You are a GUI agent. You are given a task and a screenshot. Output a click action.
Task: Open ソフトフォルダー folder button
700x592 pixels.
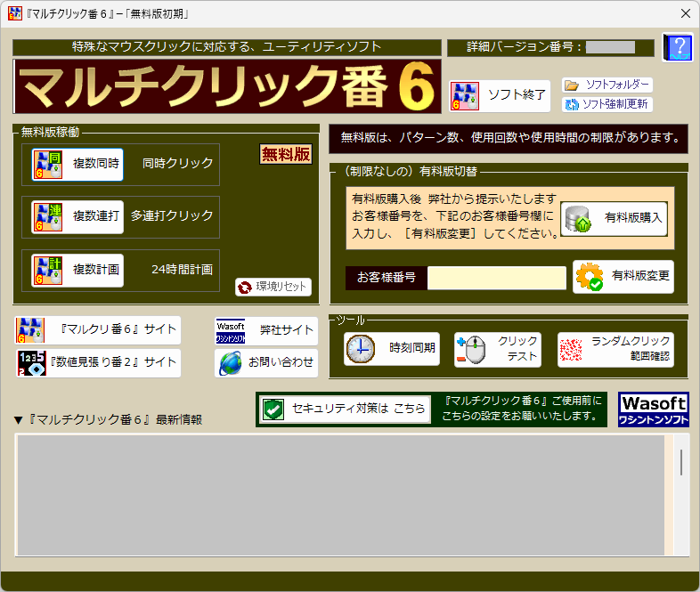click(607, 85)
